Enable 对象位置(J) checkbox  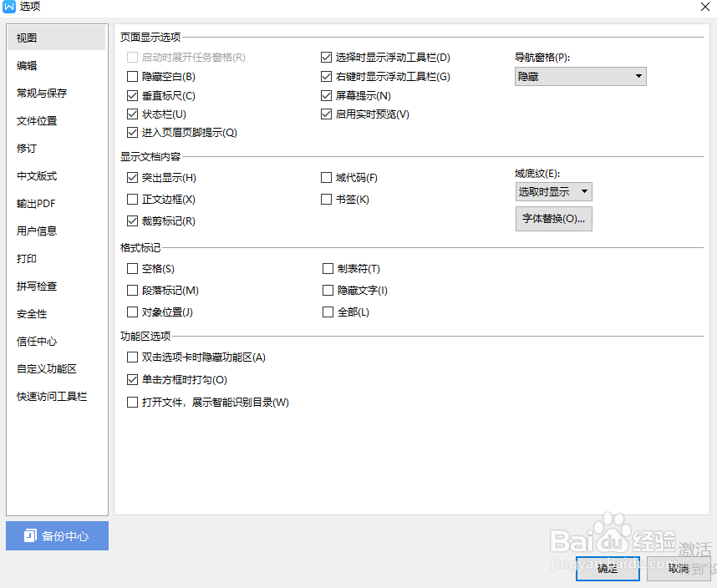(132, 312)
